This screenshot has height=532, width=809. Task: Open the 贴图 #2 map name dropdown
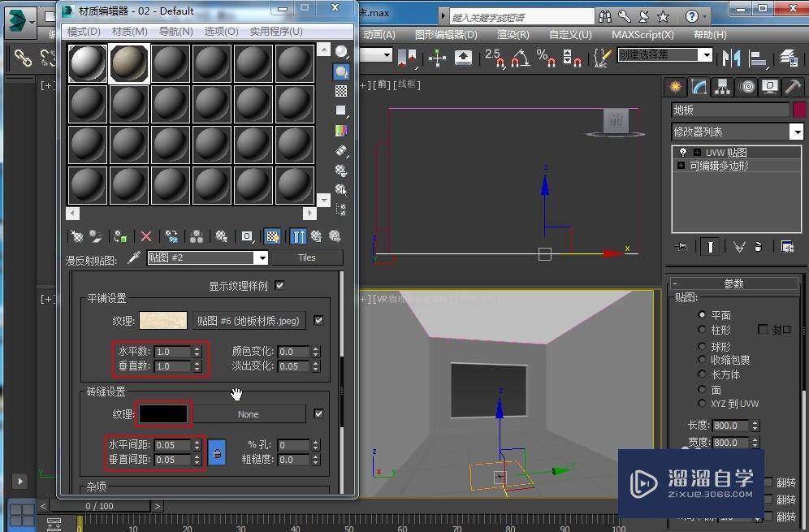tap(261, 257)
